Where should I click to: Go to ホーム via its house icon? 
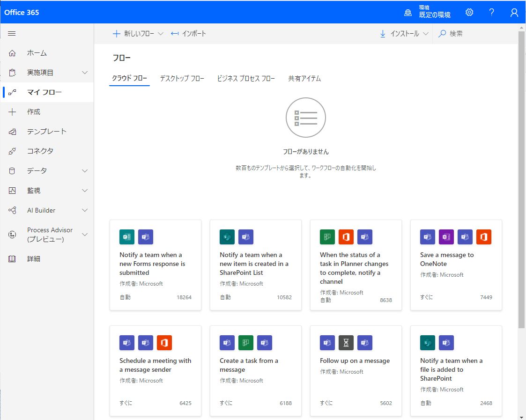point(12,53)
